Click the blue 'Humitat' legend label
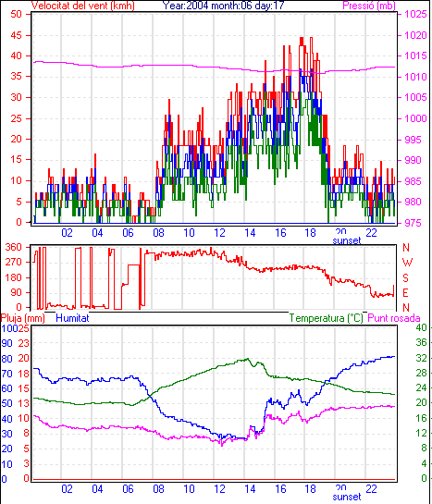Viewport: 432px width, 504px height. pos(72,318)
